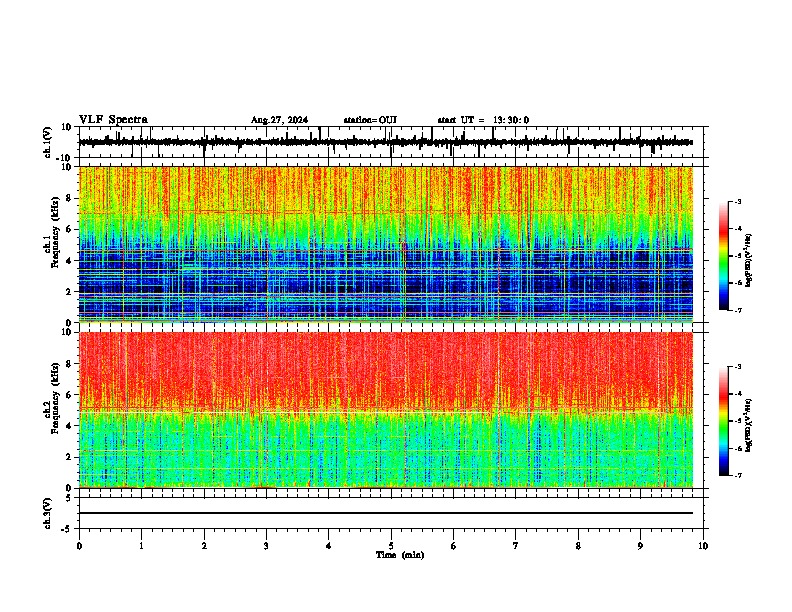The width and height of the screenshot is (792, 612).
Task: Click the "5" tick on Time axis
Action: [x=391, y=546]
